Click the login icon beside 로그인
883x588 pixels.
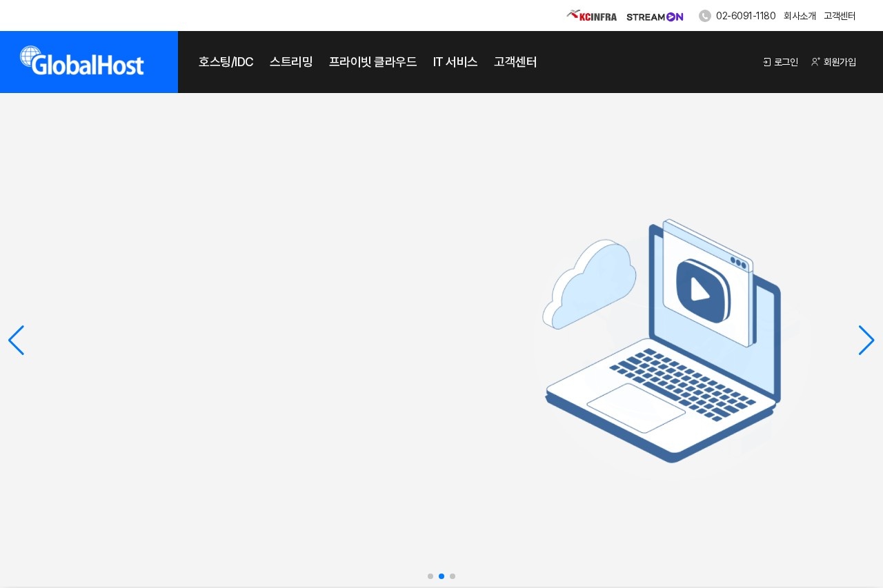(x=767, y=62)
